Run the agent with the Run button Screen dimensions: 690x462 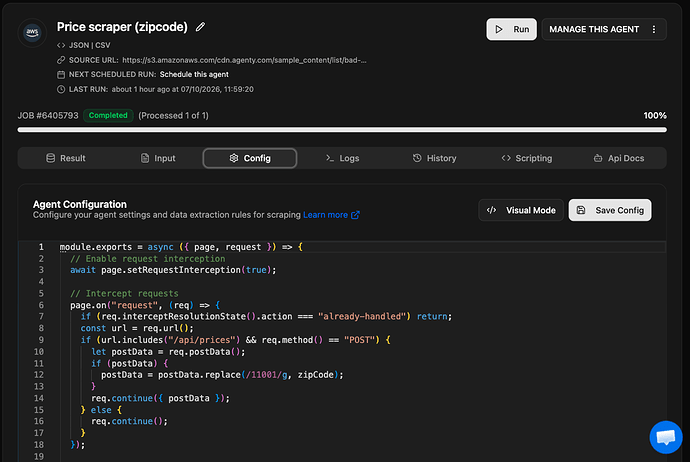pos(511,29)
